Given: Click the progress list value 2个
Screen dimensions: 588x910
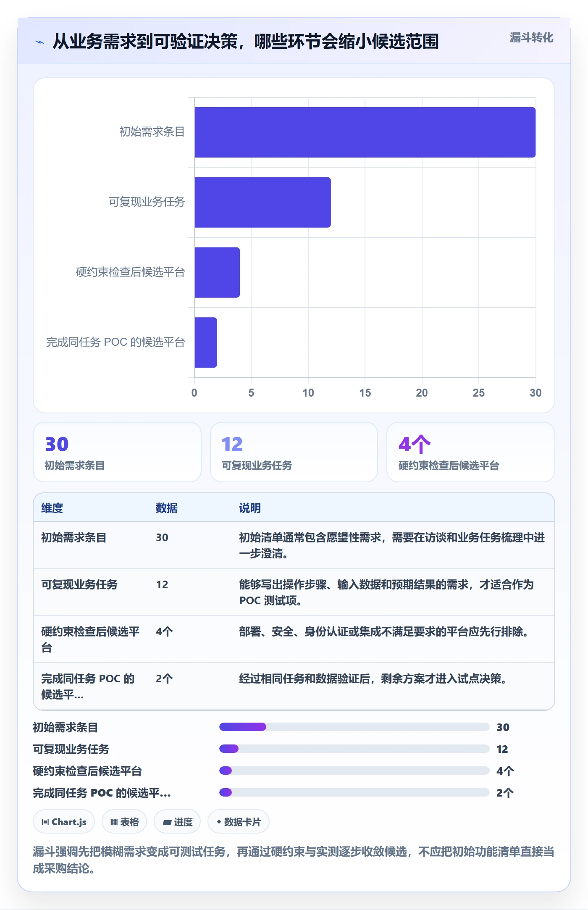Looking at the screenshot, I should coord(505,793).
